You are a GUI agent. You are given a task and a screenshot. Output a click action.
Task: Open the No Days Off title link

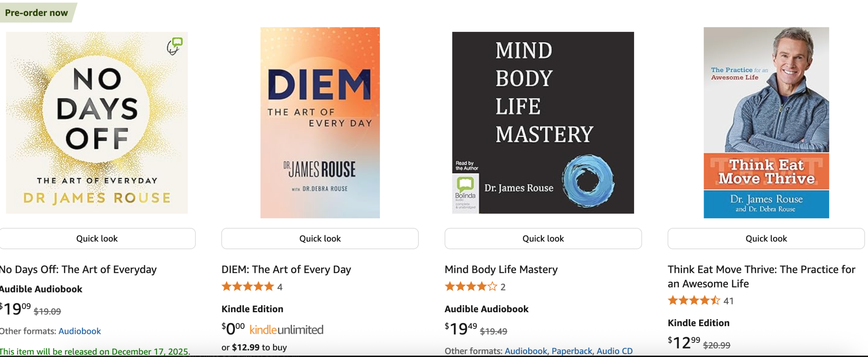tap(78, 269)
